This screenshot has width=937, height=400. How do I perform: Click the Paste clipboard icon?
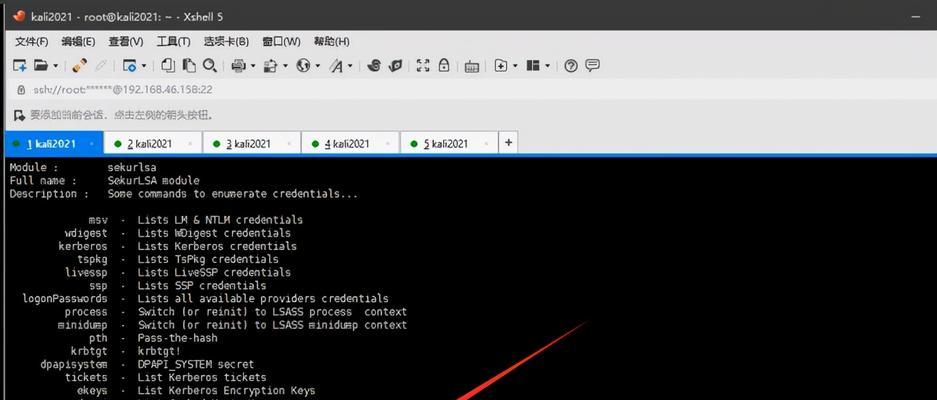click(x=189, y=65)
